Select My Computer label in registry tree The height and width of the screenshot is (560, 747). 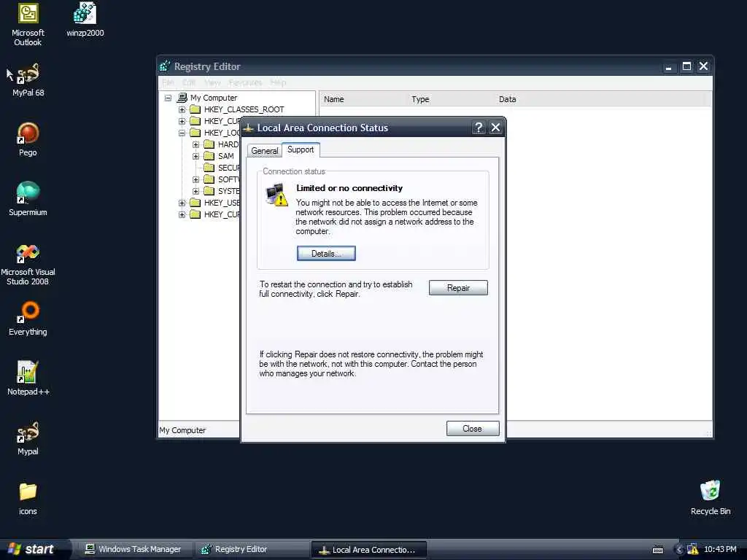[214, 98]
